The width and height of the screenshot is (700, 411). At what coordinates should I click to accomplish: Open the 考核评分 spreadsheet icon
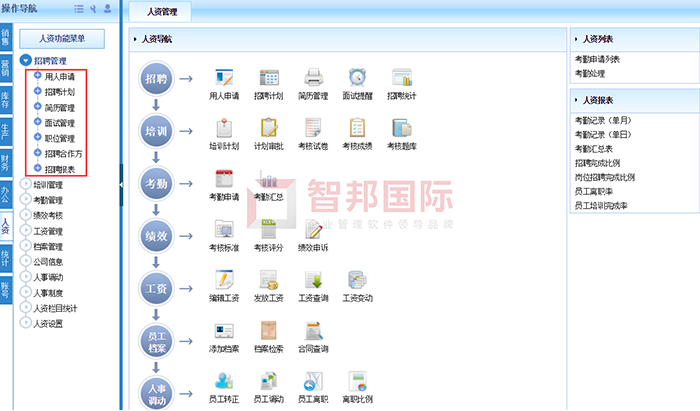tap(269, 229)
